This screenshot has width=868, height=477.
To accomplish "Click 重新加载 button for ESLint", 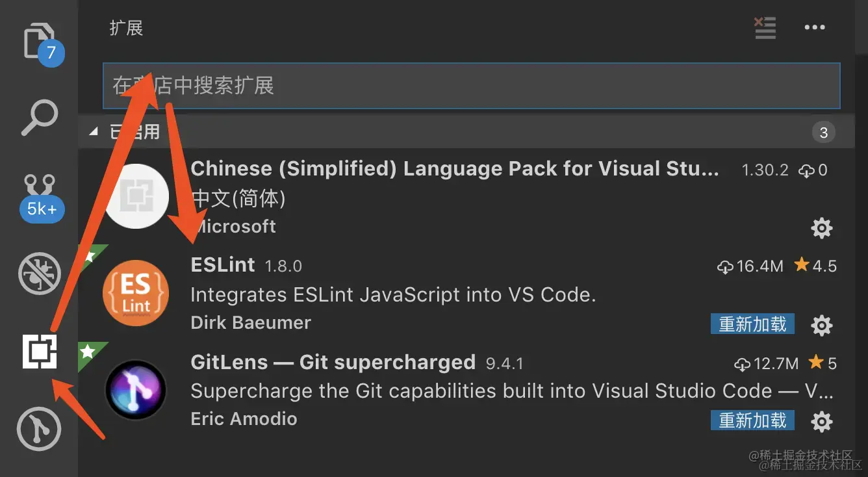I will click(752, 324).
